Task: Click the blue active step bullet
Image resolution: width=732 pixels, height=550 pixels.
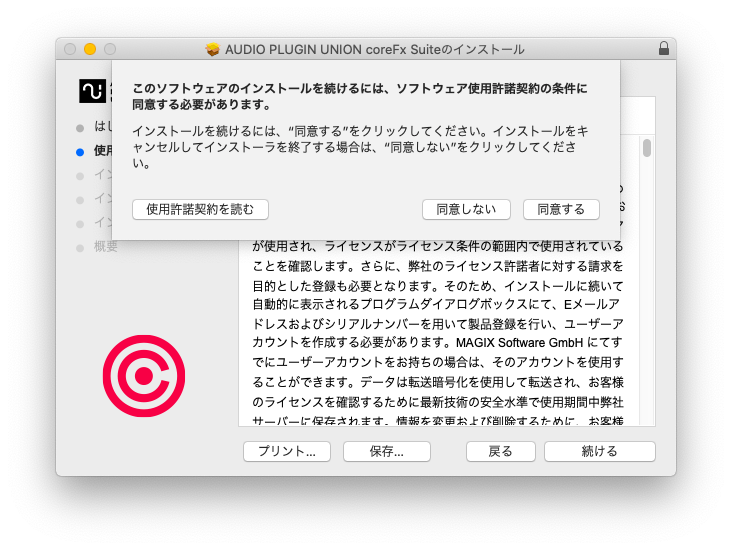Action: pos(80,152)
